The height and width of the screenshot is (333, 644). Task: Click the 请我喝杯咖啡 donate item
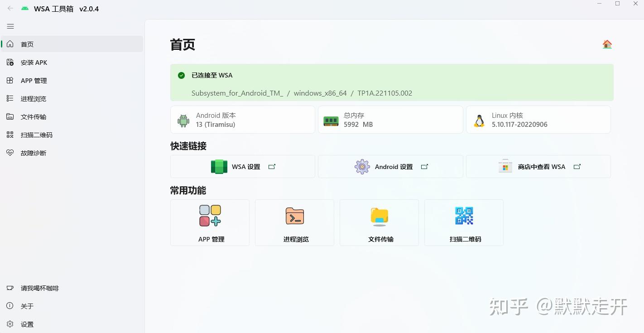point(40,288)
